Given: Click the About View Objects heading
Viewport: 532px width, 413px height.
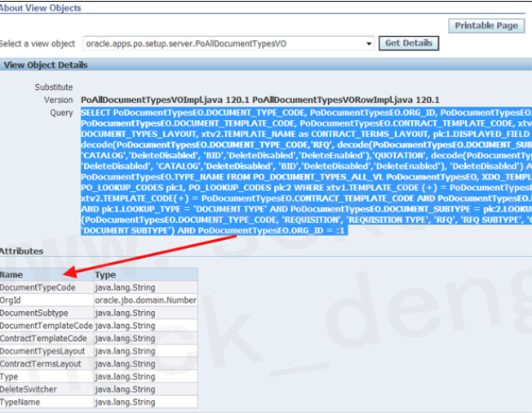Looking at the screenshot, I should point(40,8).
